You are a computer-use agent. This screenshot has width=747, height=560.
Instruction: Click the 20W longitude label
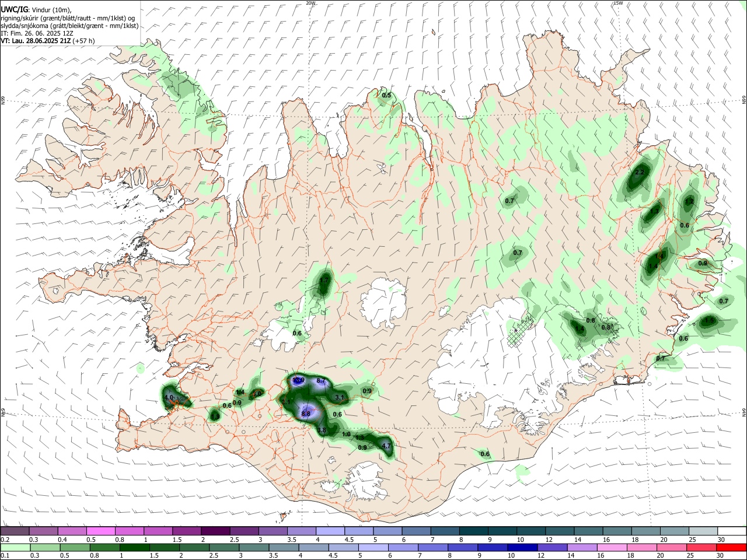point(310,3)
